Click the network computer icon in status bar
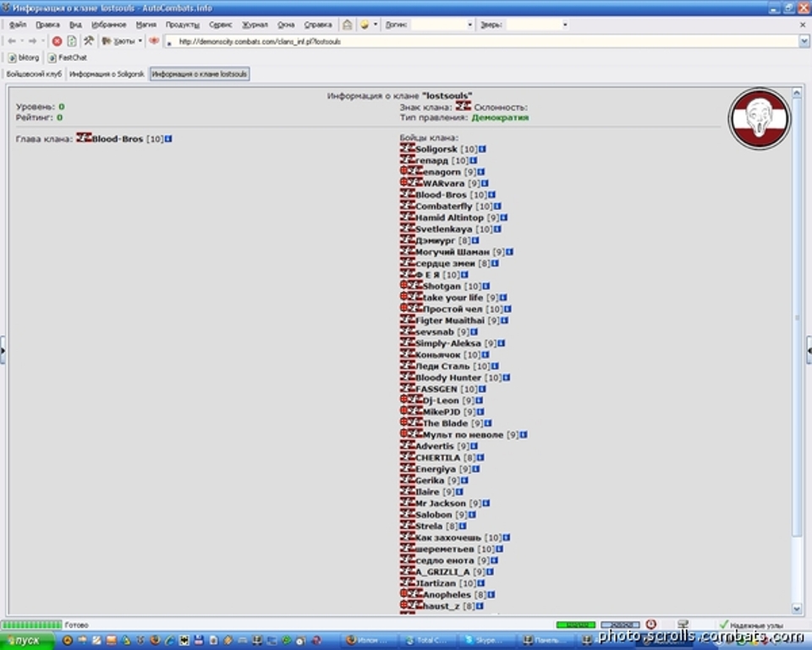The height and width of the screenshot is (650, 812). click(683, 625)
